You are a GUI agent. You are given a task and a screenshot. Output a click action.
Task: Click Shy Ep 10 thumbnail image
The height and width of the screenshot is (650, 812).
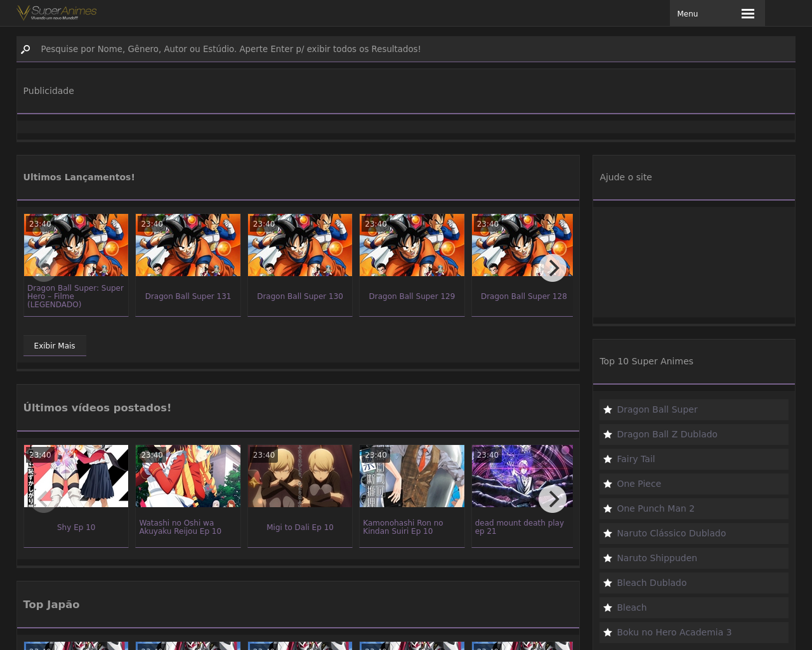pos(76,476)
